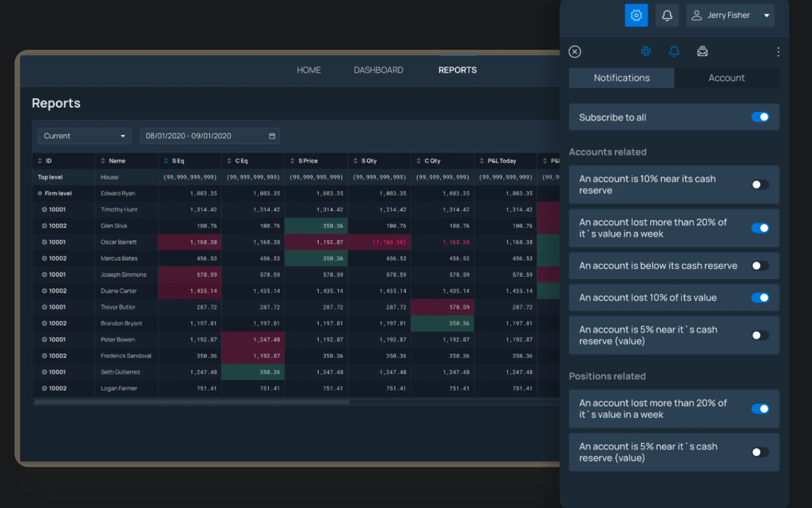Viewport: 812px width, 508px height.
Task: Select the Notifications tab
Action: pos(621,78)
